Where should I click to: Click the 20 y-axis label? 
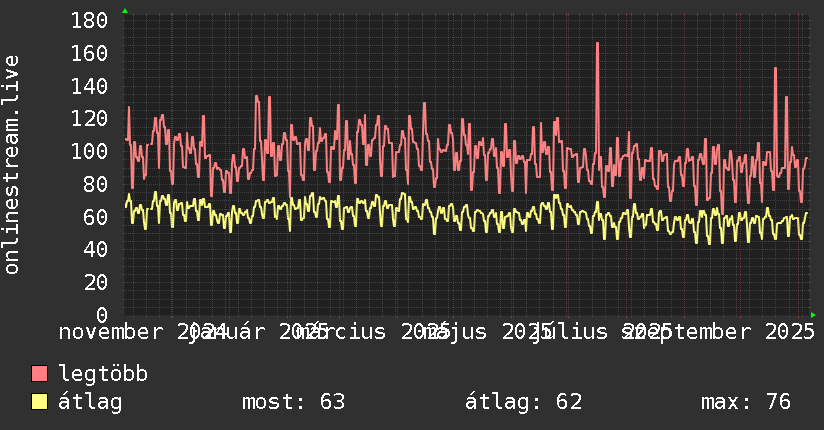coord(96,283)
